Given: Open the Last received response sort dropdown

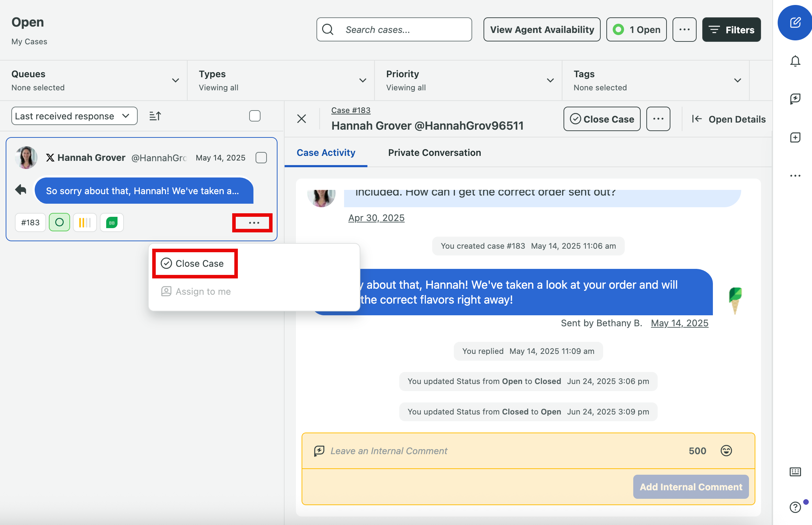Looking at the screenshot, I should tap(74, 116).
